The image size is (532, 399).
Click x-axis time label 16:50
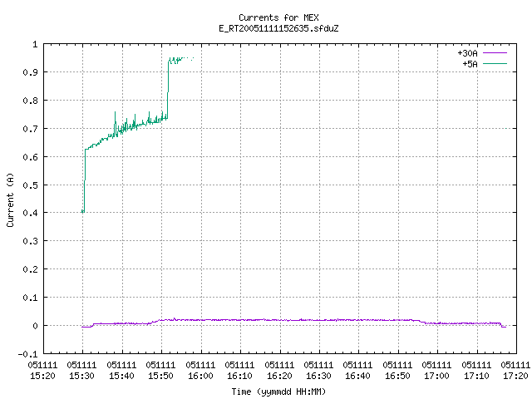(397, 376)
